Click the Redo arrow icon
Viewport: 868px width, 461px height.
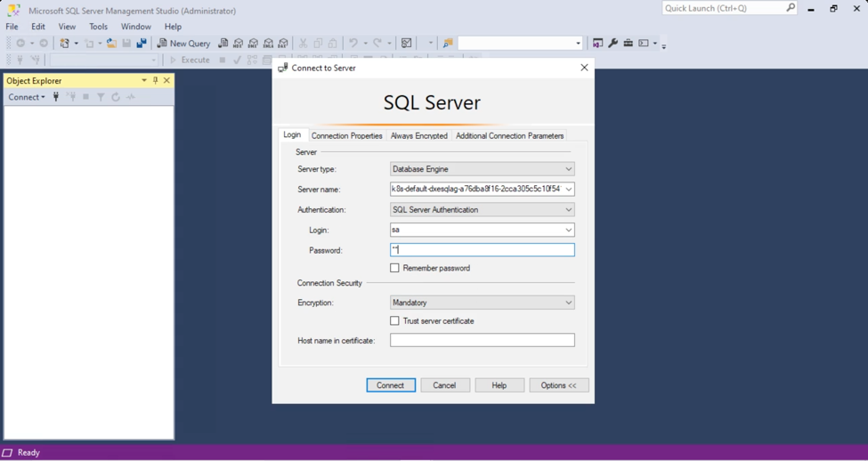click(x=377, y=44)
